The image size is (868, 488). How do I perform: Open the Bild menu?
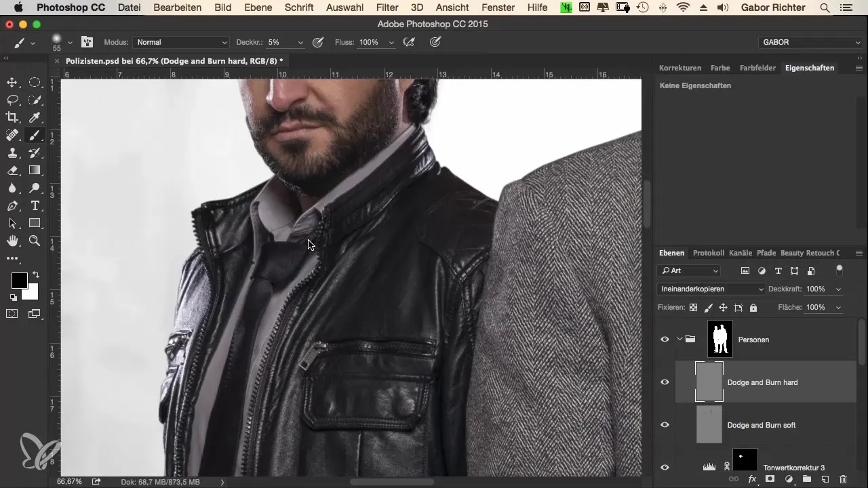[x=222, y=7]
